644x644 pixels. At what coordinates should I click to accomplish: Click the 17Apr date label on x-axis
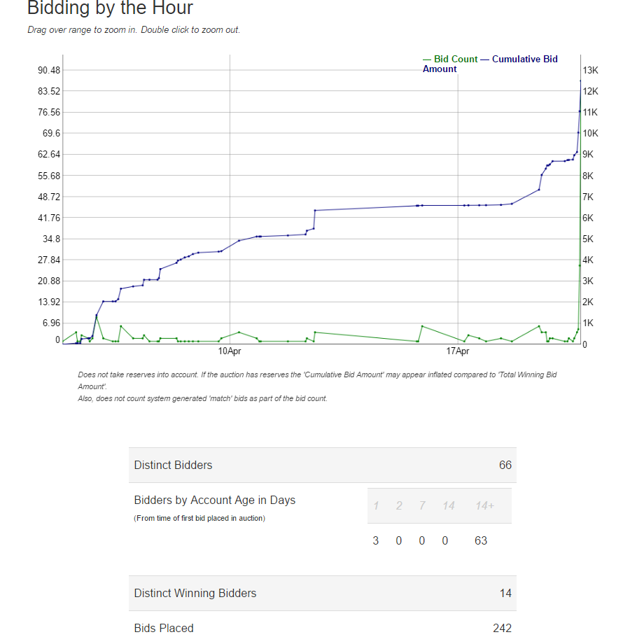point(457,350)
